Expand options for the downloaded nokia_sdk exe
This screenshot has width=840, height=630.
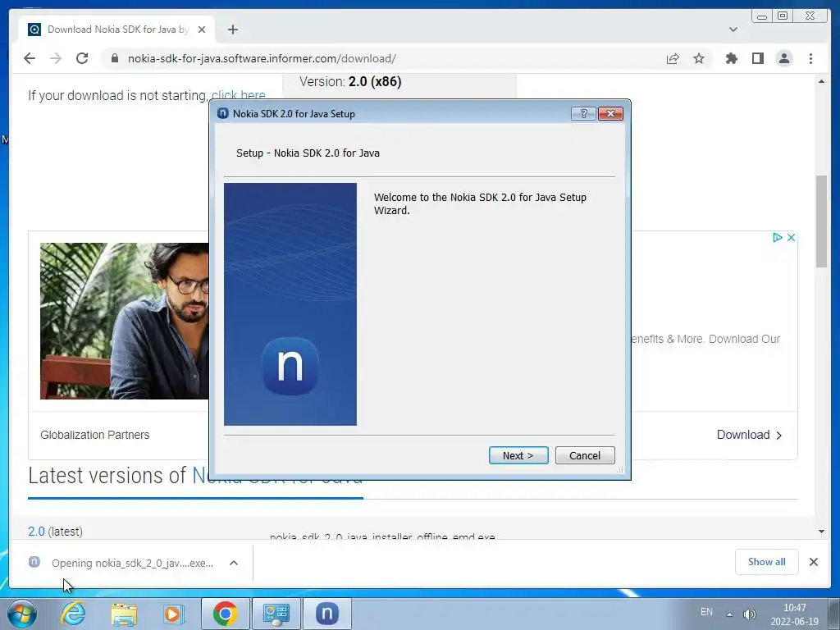234,563
